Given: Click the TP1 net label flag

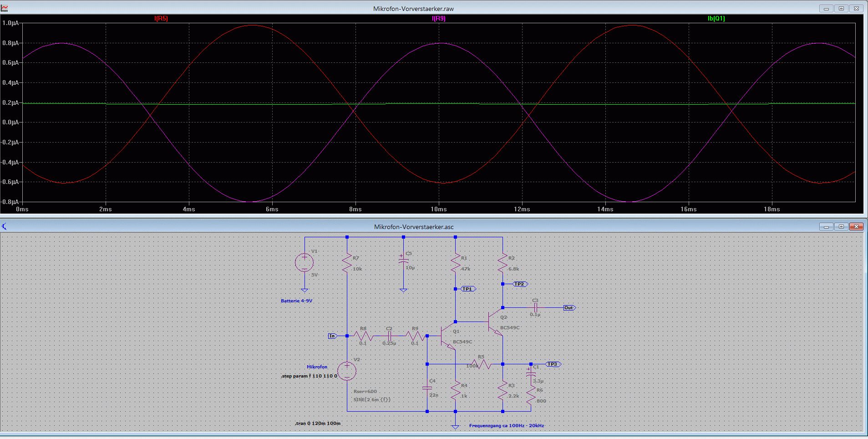Looking at the screenshot, I should (x=468, y=289).
